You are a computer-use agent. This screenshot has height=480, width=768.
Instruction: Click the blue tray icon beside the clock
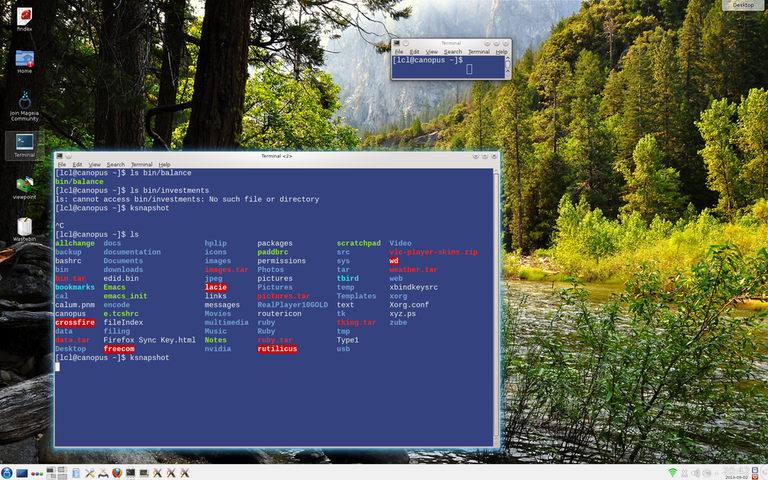[755, 470]
